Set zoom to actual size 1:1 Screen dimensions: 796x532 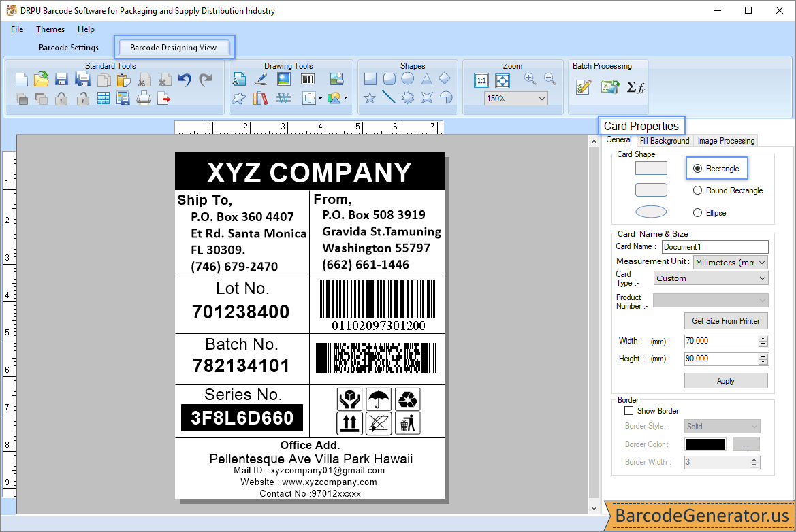click(x=481, y=80)
